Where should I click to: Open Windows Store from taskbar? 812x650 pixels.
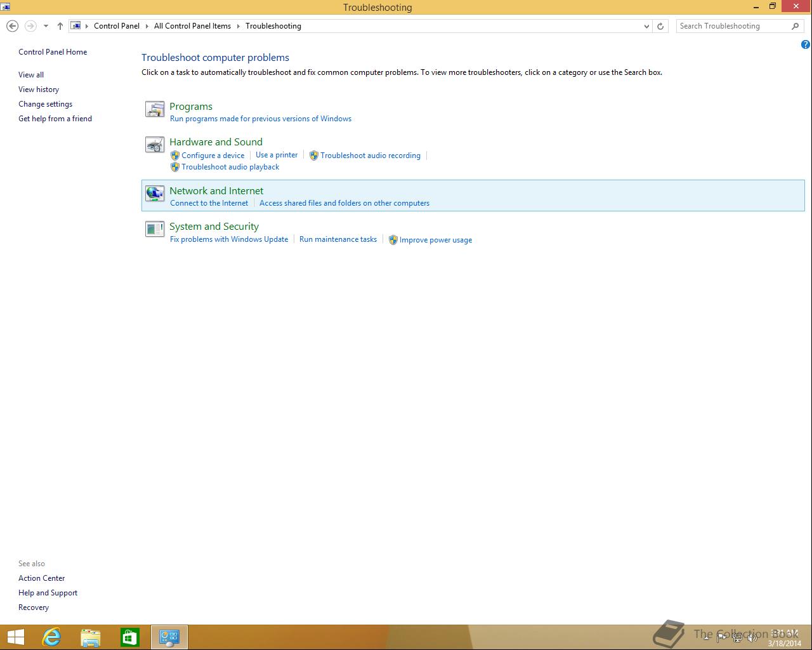pos(130,637)
